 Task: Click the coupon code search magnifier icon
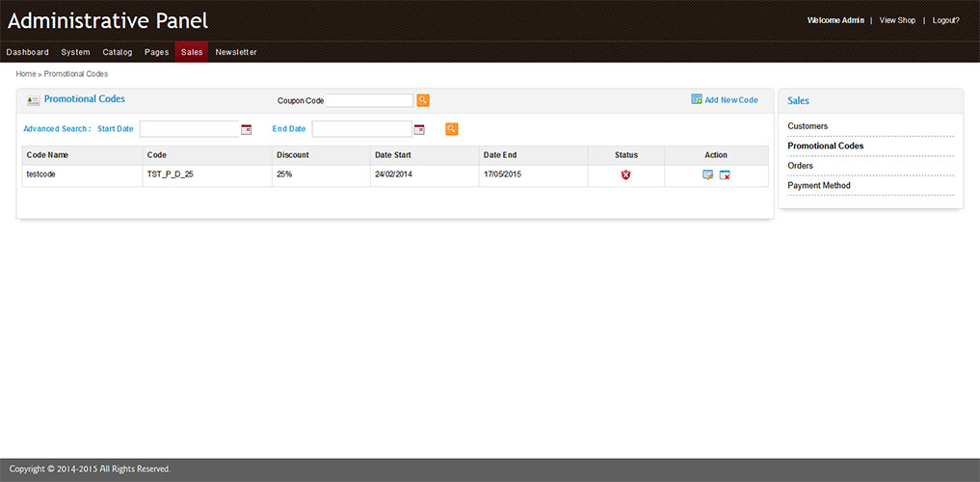tap(422, 100)
